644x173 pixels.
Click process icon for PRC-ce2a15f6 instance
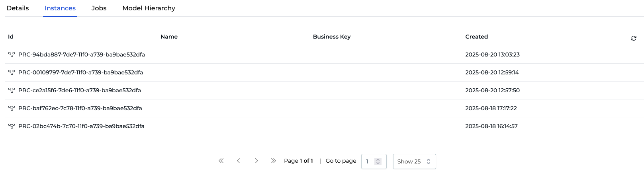click(x=12, y=90)
